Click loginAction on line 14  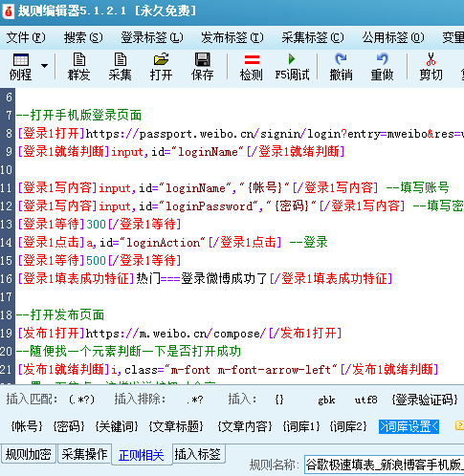(x=164, y=243)
